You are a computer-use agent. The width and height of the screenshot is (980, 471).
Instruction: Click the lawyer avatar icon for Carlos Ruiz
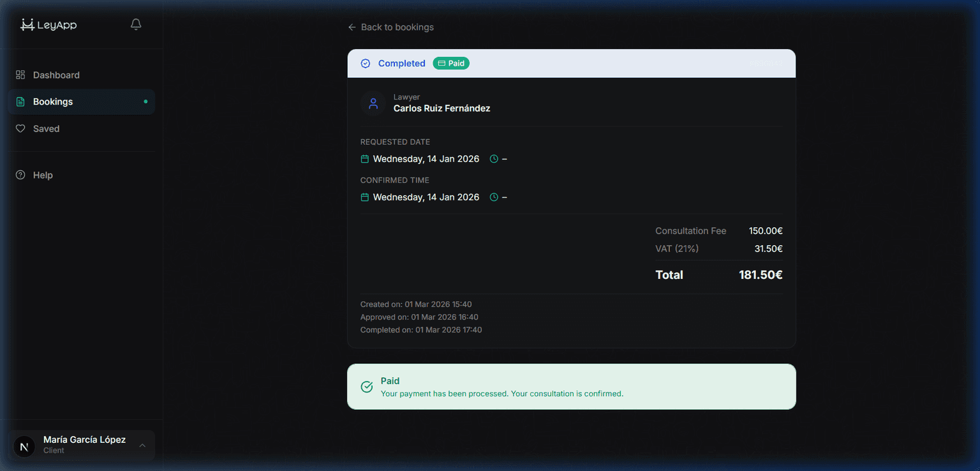(373, 103)
